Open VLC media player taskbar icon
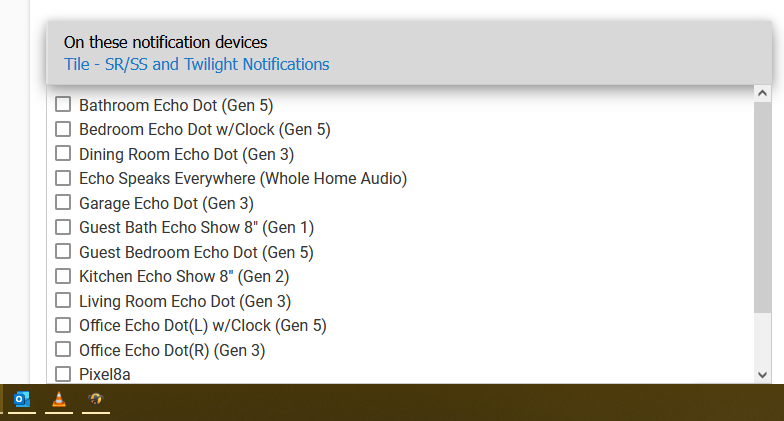This screenshot has height=421, width=784. (x=59, y=399)
